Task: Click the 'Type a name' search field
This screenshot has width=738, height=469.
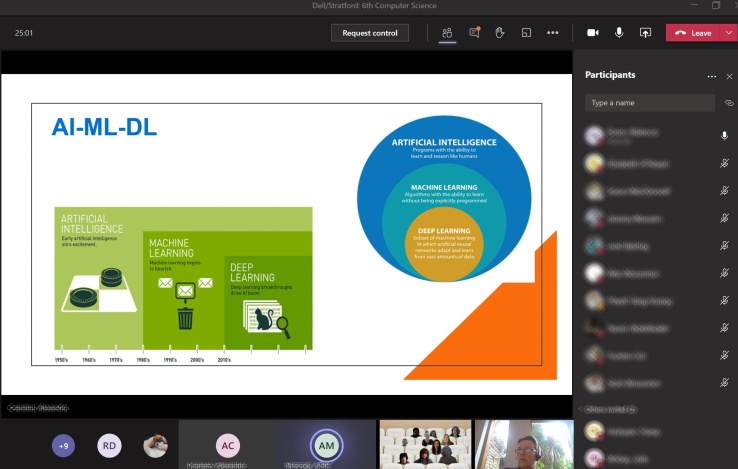Action: 650,103
